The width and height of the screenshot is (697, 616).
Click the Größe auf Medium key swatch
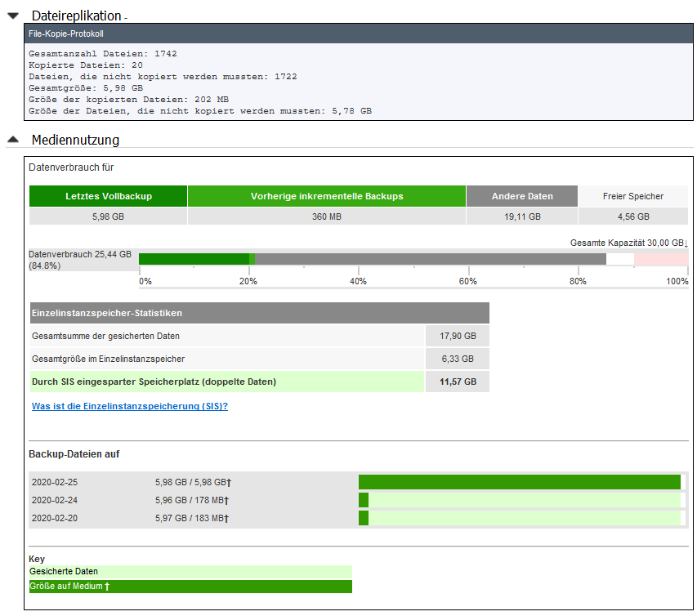tap(190, 587)
